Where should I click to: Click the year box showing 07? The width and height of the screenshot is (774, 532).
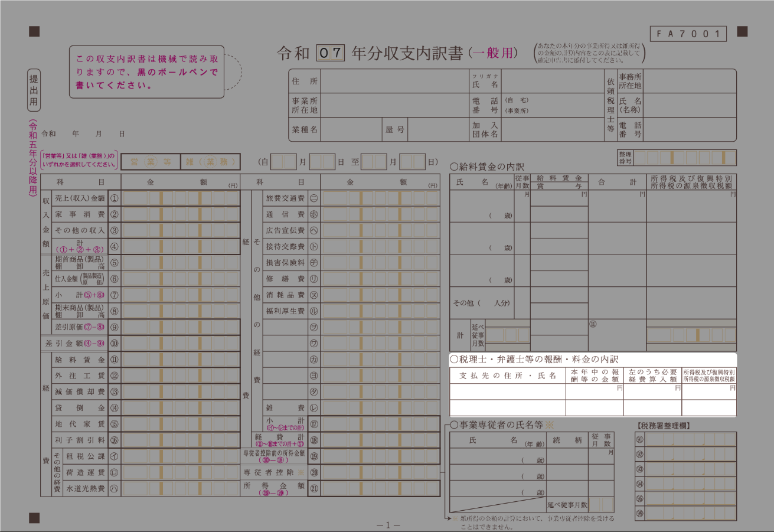(x=331, y=53)
